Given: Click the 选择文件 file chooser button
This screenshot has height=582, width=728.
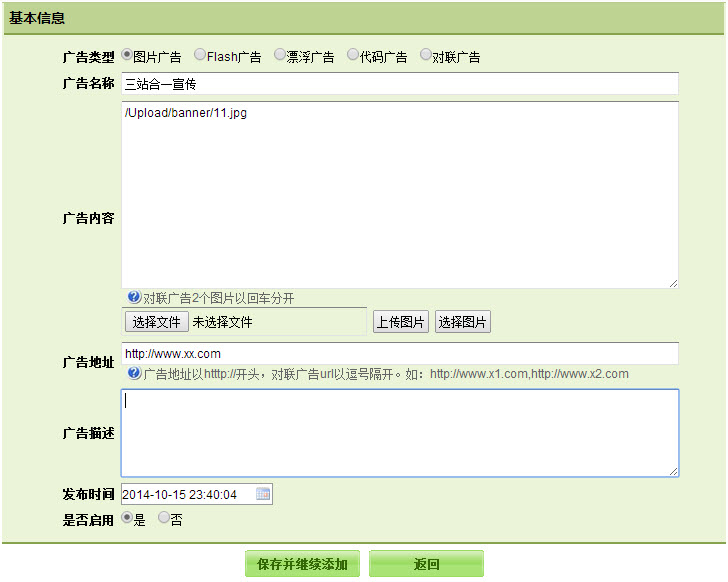Looking at the screenshot, I should [x=156, y=322].
